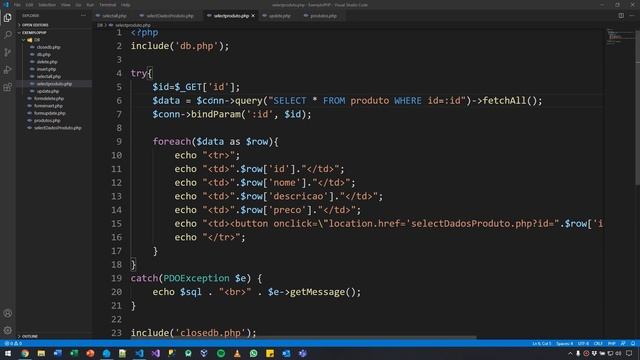This screenshot has height=360, width=640.
Task: Open Sticky Notes yellow taskbar icon
Action: click(270, 353)
